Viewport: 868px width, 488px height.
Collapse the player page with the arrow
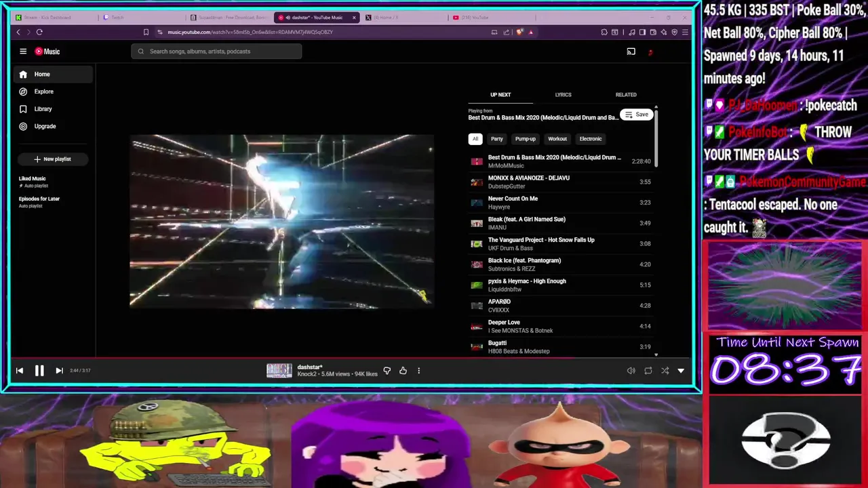point(681,371)
